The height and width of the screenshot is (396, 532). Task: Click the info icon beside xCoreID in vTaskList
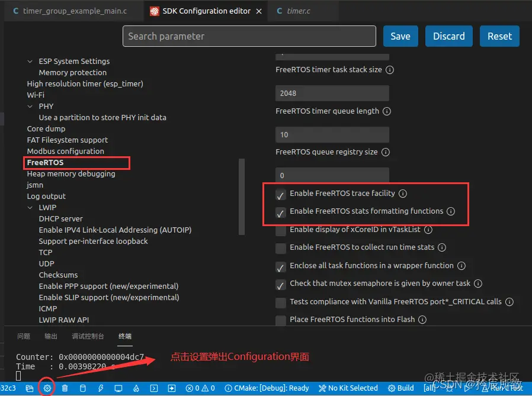(x=428, y=230)
